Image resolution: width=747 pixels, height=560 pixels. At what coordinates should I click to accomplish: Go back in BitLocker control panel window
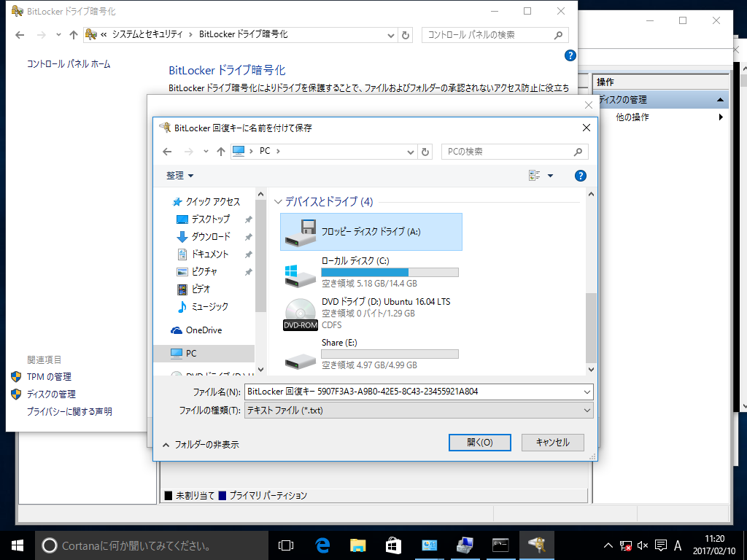[x=20, y=35]
